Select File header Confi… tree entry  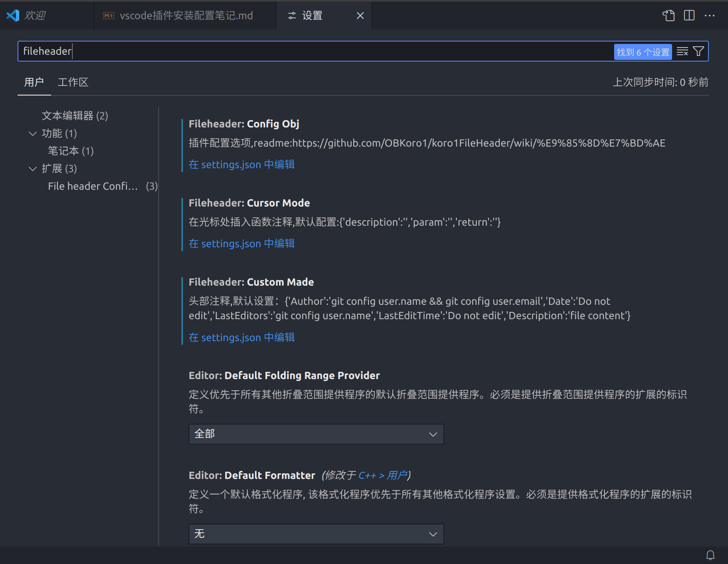[x=103, y=186]
